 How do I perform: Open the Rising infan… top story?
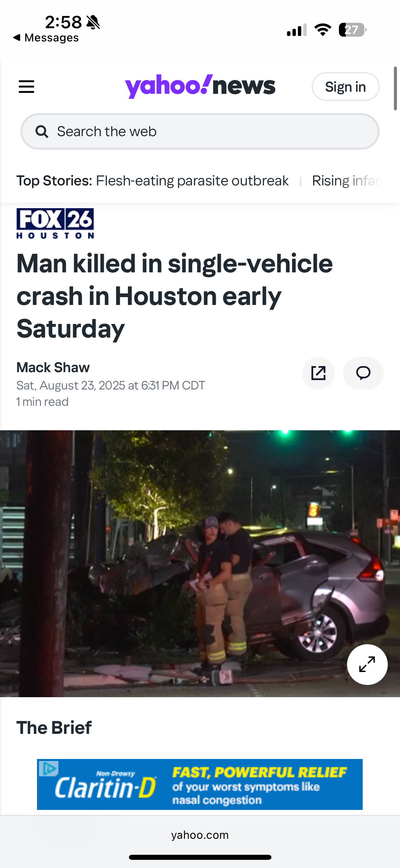point(347,181)
